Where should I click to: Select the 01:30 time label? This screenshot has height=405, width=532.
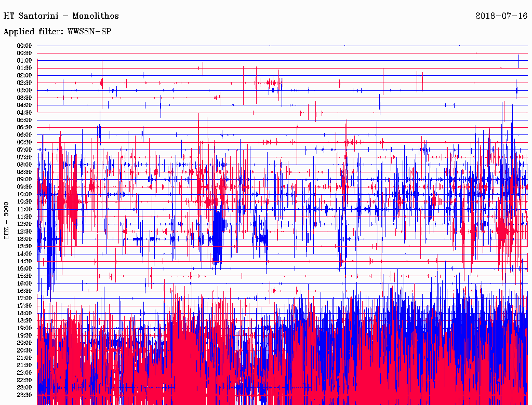point(24,68)
